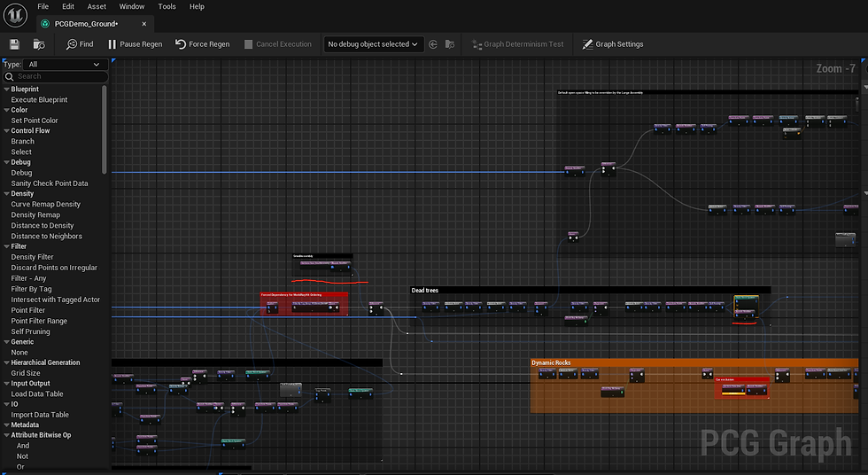Select Load Data Table entry
Image resolution: width=868 pixels, height=475 pixels.
pyautogui.click(x=37, y=394)
